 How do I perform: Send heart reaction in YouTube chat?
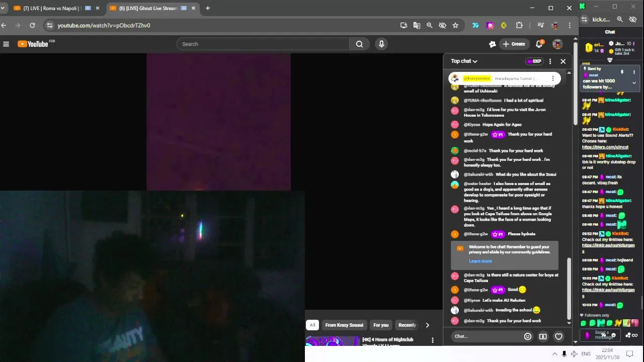(x=558, y=336)
